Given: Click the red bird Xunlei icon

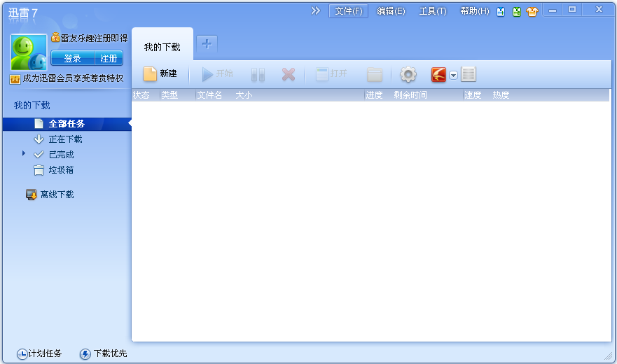Looking at the screenshot, I should (x=438, y=74).
